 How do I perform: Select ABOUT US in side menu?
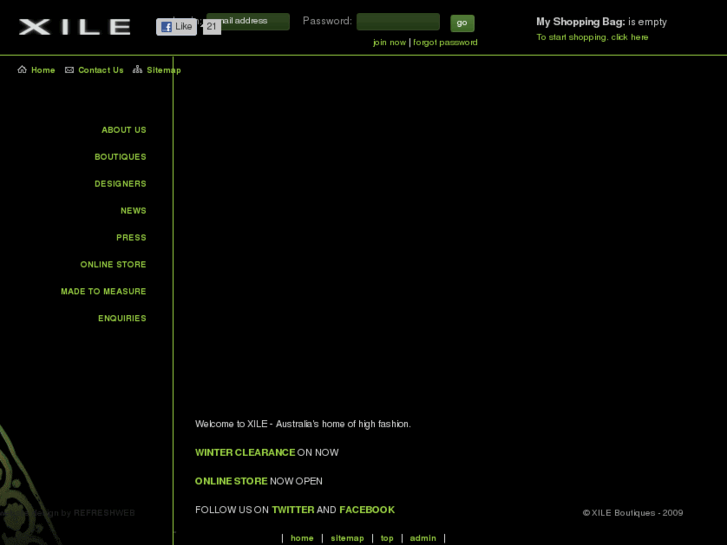(x=124, y=130)
